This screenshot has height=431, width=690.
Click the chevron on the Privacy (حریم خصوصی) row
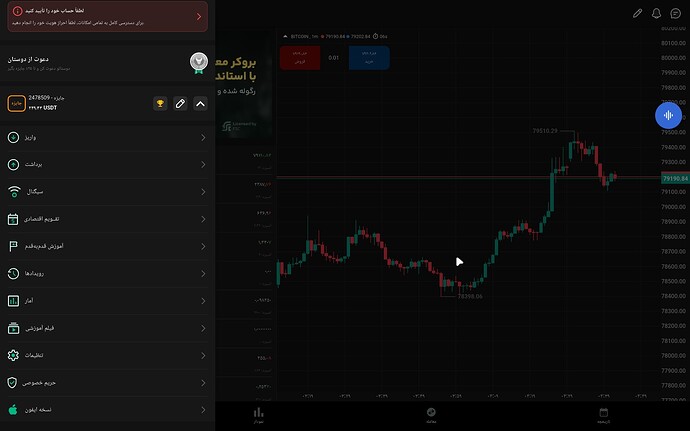click(x=203, y=383)
